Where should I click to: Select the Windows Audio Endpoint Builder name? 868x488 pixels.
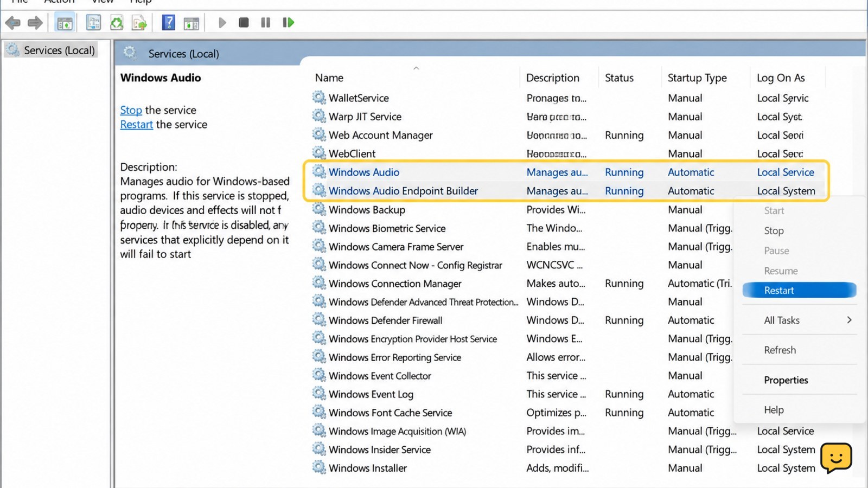pyautogui.click(x=403, y=191)
